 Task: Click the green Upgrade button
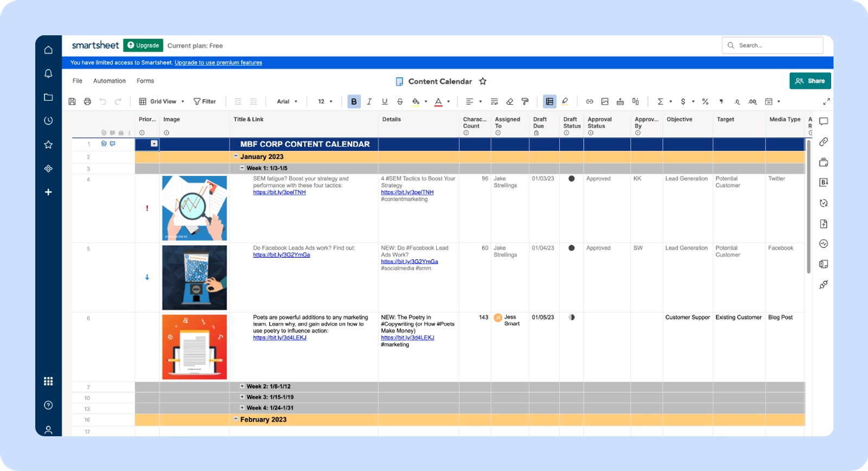click(x=143, y=46)
